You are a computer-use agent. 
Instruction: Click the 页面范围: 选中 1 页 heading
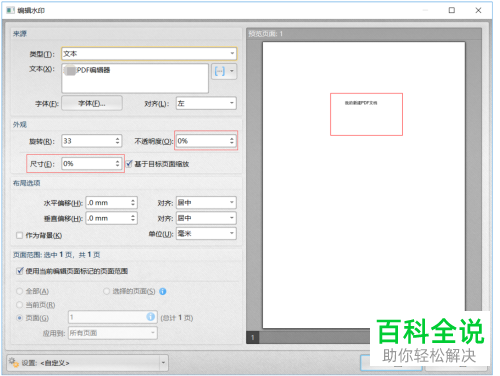click(56, 255)
